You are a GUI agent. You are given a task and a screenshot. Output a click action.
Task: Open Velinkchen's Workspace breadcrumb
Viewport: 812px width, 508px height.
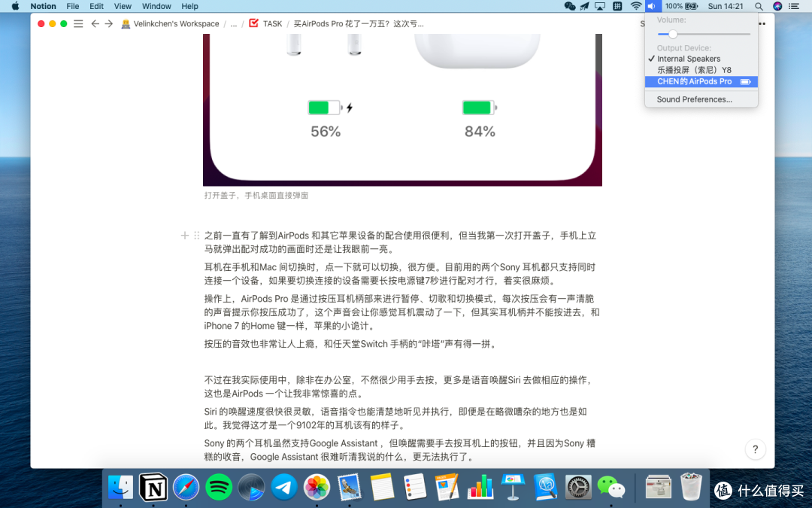(170, 24)
